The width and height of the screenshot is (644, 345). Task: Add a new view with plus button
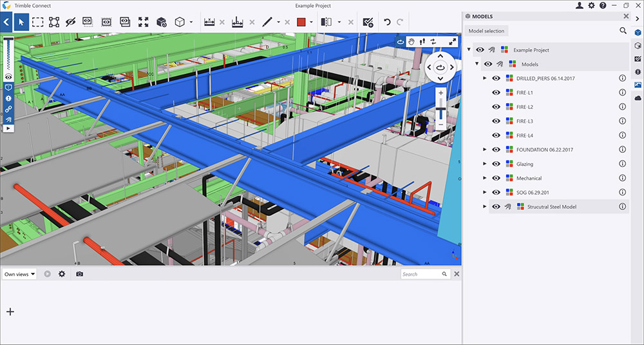pos(10,311)
